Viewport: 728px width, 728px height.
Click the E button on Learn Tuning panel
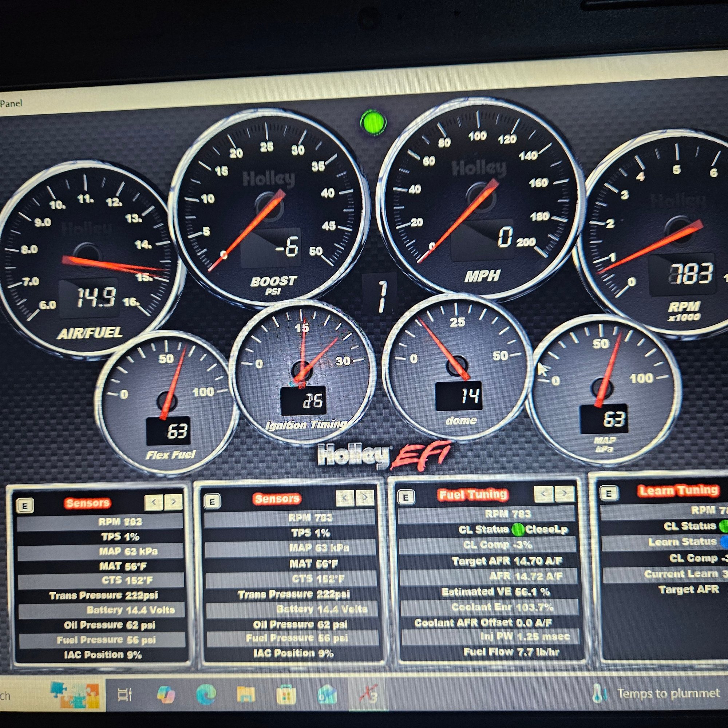pos(609,493)
